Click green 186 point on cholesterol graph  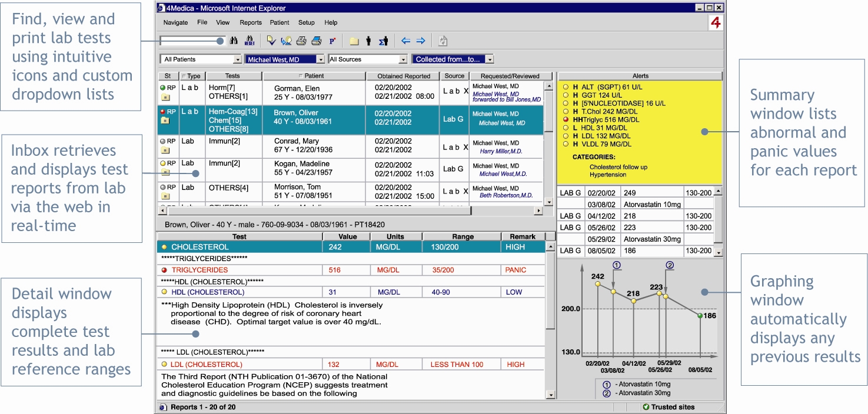pyautogui.click(x=700, y=316)
